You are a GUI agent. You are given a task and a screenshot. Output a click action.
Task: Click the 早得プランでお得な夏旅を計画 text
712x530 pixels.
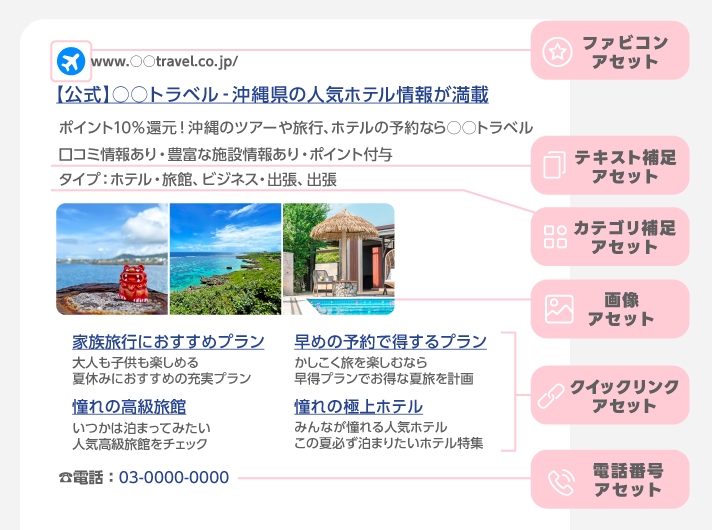pyautogui.click(x=384, y=378)
